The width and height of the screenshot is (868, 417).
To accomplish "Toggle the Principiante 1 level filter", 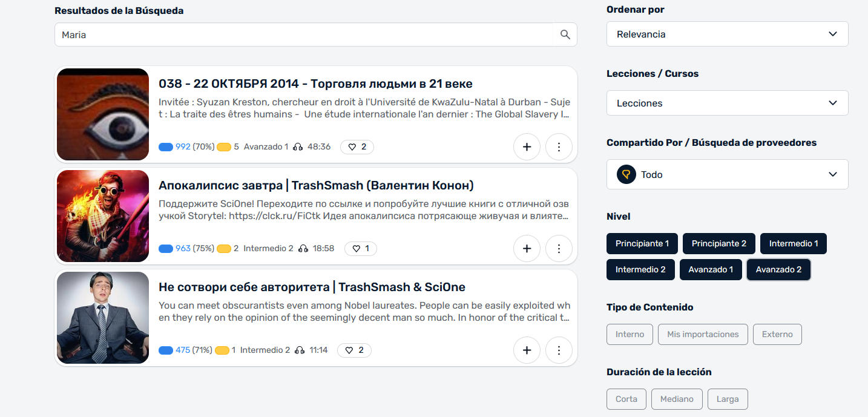I will coord(642,244).
